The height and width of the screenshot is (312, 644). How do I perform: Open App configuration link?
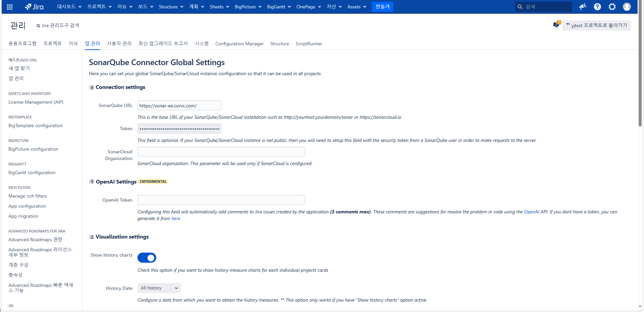pyautogui.click(x=27, y=206)
